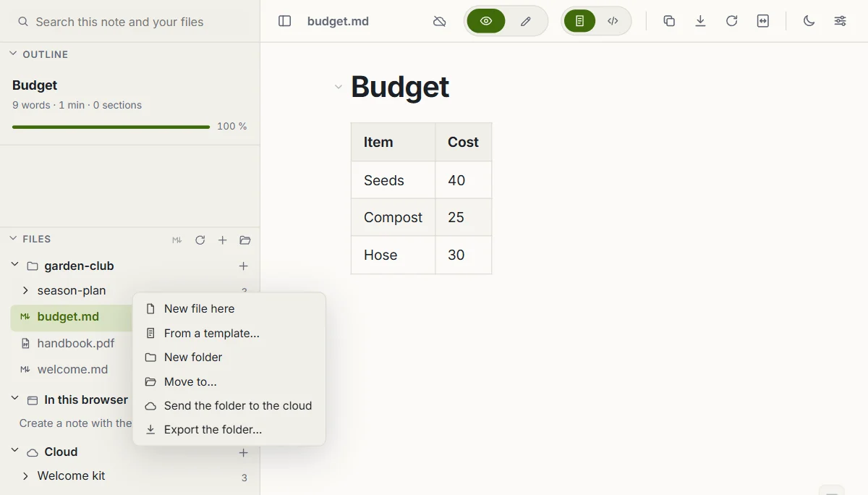This screenshot has height=495, width=868.
Task: Click the download icon in the top toolbar
Action: tap(700, 21)
